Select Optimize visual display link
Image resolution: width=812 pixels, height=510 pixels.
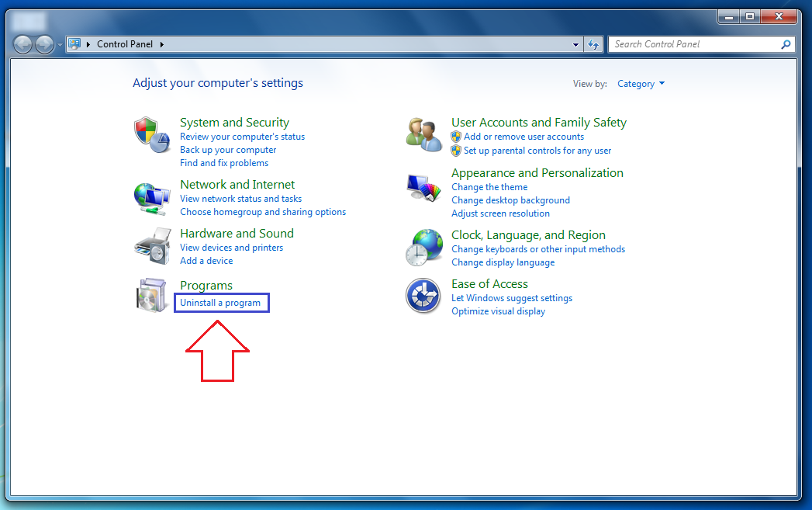click(498, 311)
